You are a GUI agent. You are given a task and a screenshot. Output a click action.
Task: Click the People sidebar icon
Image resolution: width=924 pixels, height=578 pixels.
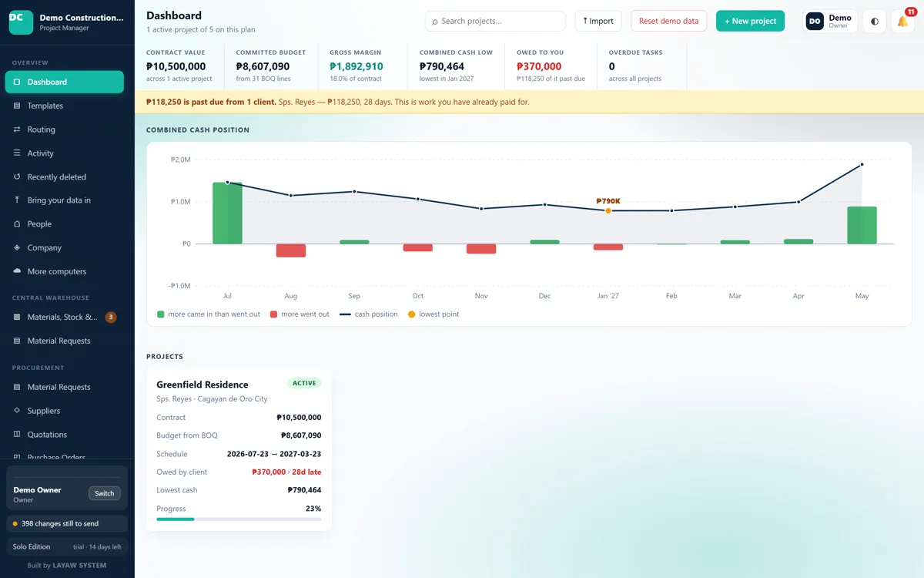point(17,224)
